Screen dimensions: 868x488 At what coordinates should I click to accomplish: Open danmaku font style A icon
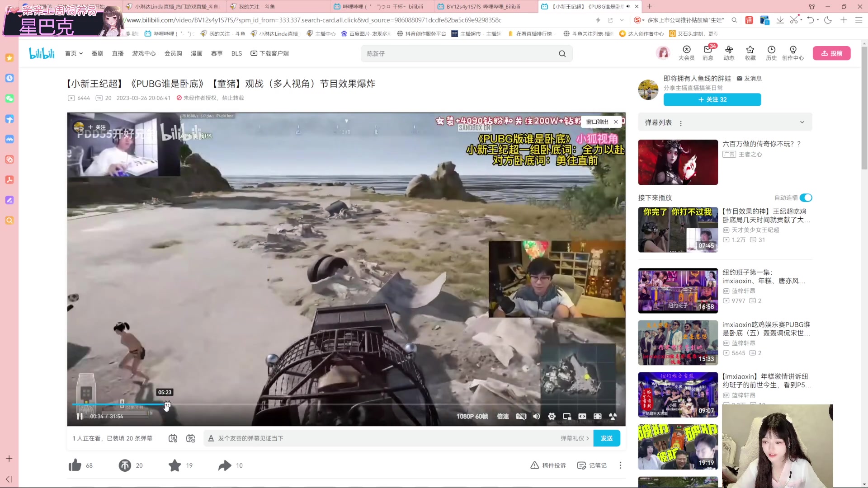(x=211, y=438)
